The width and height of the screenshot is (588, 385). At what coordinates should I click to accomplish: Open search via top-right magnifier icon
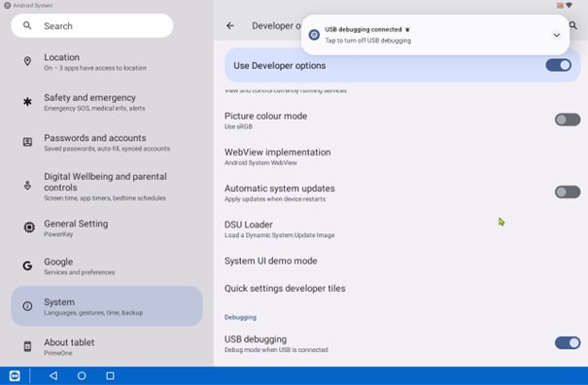coord(573,25)
